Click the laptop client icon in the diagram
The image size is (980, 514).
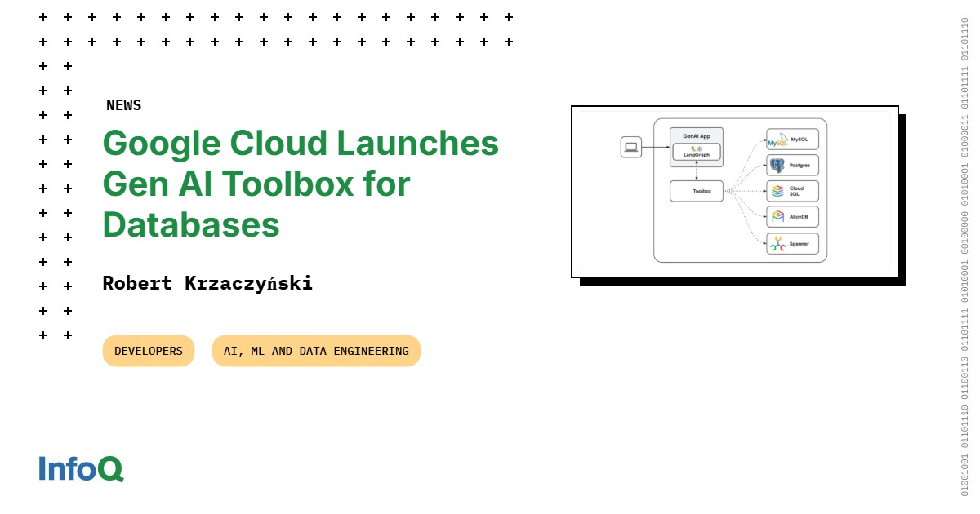(630, 148)
